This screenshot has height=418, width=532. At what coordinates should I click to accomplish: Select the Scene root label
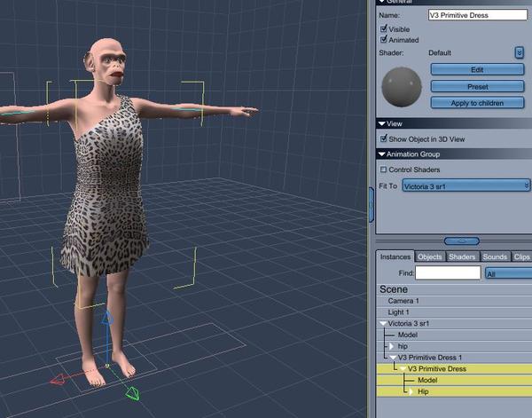click(394, 289)
